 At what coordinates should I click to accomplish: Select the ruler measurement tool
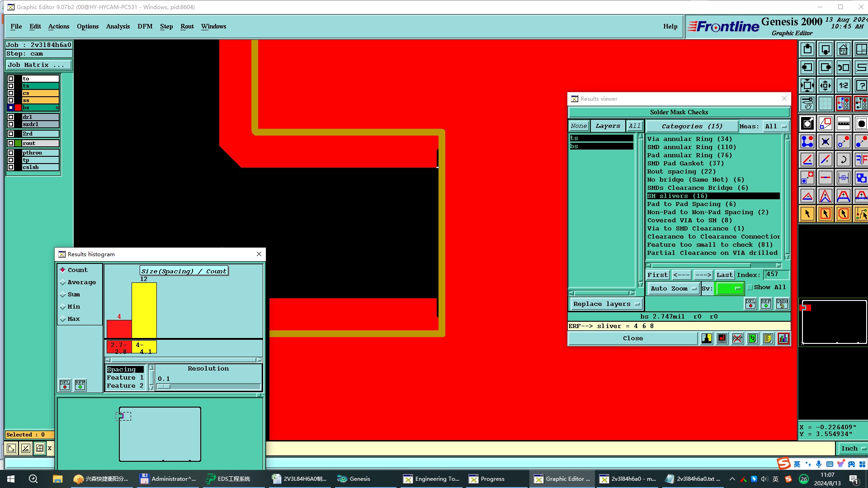pos(843,123)
